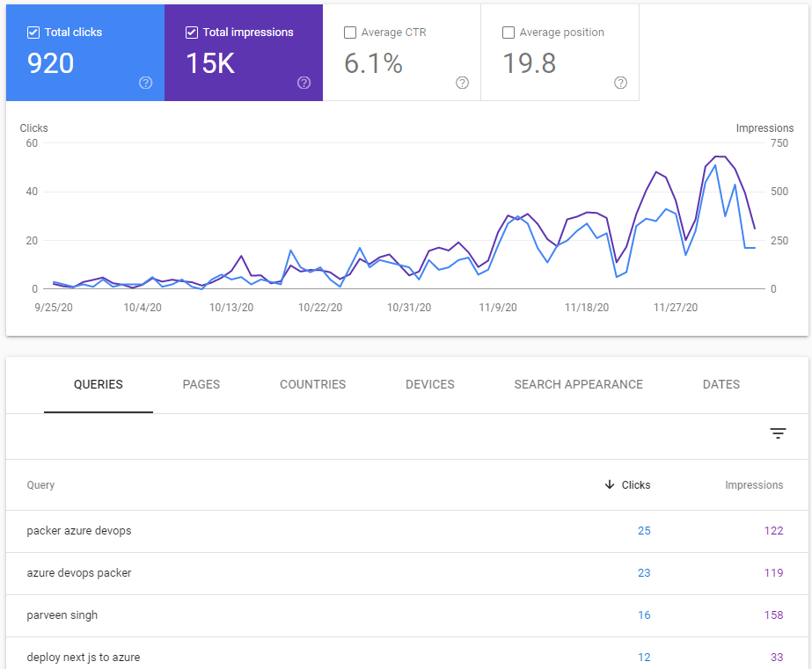This screenshot has height=669, width=812.
Task: Click the Query column header
Action: click(41, 484)
